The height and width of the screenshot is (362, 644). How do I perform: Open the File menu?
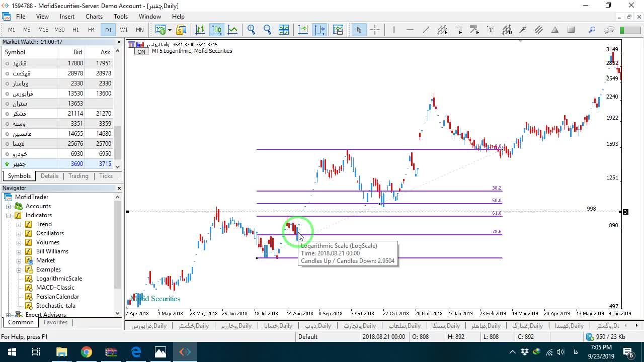pyautogui.click(x=21, y=17)
